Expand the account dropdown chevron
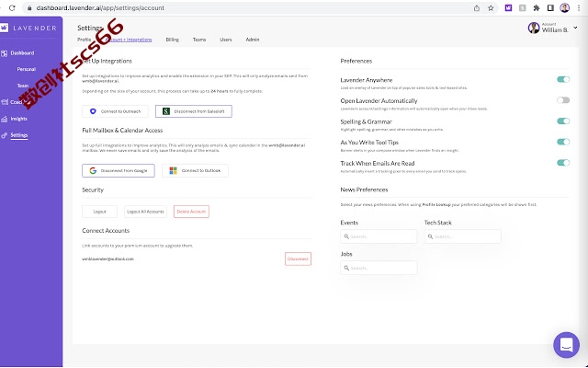 (576, 28)
